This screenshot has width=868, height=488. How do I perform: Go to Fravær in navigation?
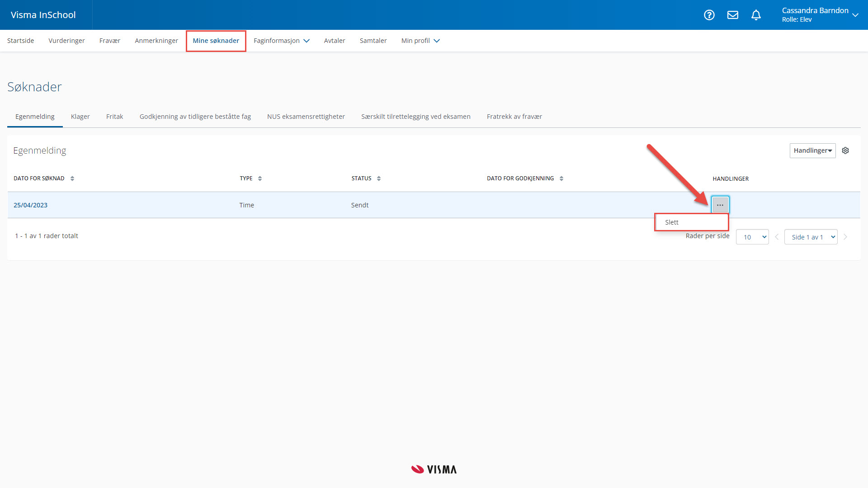[x=109, y=41]
